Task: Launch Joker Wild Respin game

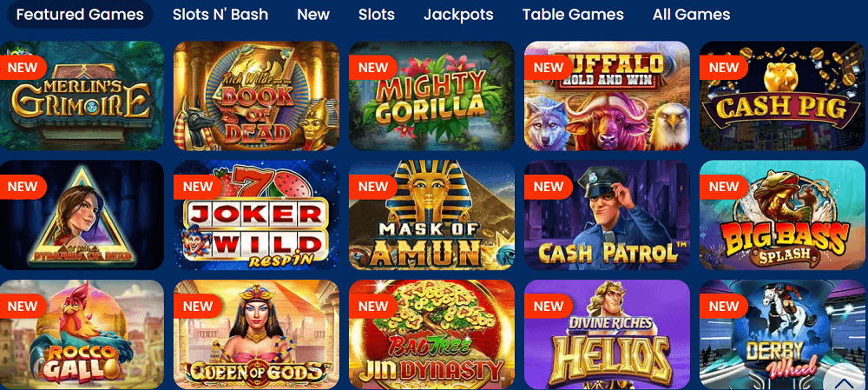Action: (256, 215)
